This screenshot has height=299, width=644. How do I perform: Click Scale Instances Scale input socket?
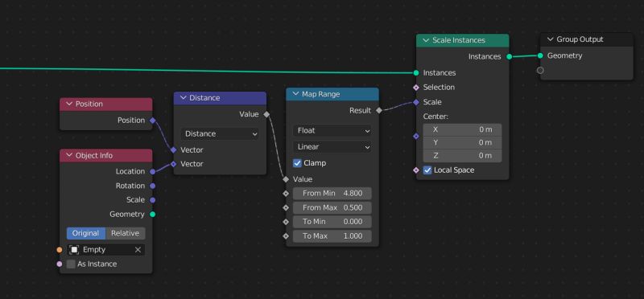pos(416,102)
